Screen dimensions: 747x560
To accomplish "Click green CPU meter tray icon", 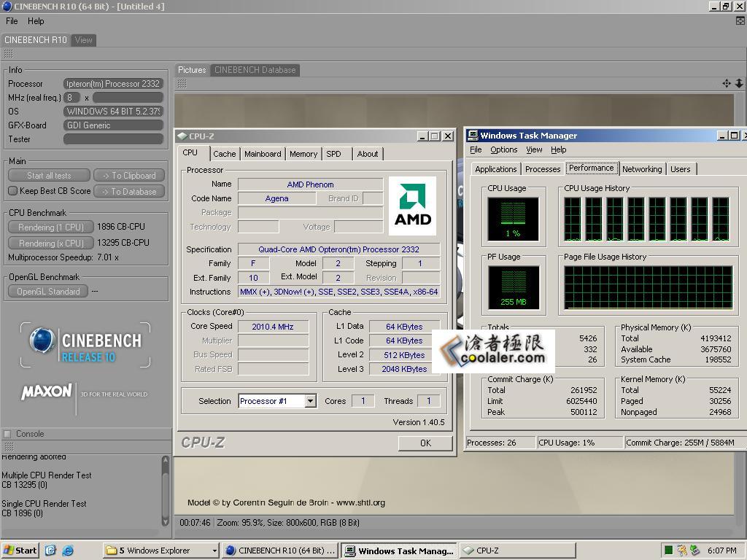I will tap(668, 551).
